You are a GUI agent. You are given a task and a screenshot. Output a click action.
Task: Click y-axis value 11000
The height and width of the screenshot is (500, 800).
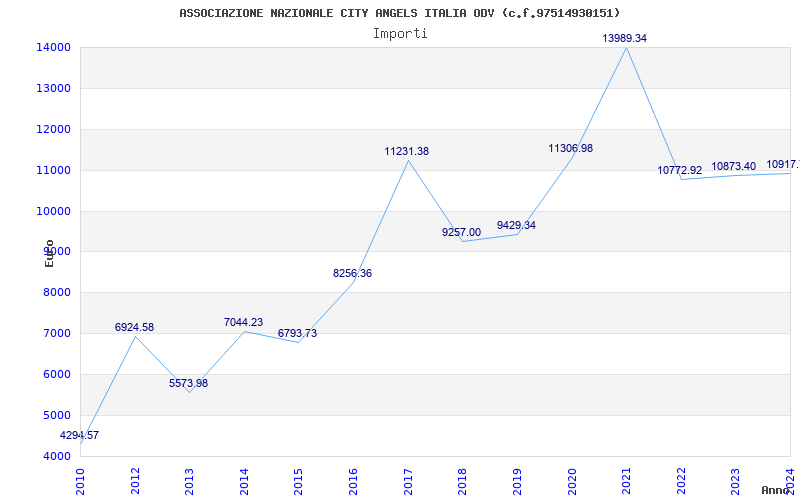pyautogui.click(x=53, y=170)
